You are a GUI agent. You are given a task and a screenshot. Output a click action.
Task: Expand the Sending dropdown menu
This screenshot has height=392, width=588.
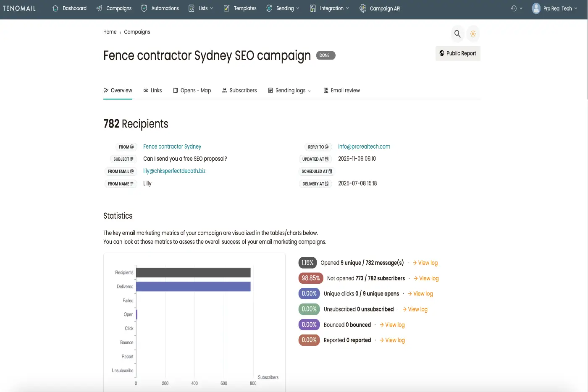click(x=298, y=8)
